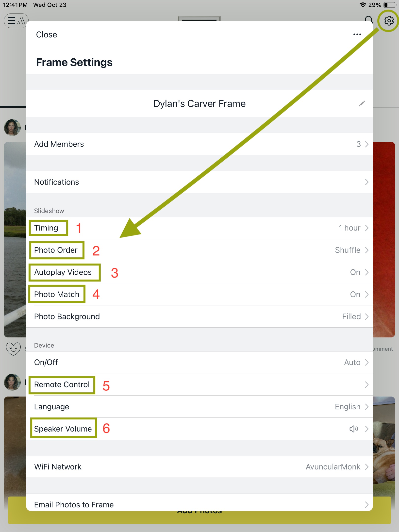The width and height of the screenshot is (399, 532).
Task: Edit frame name with pencil icon
Action: [x=362, y=103]
